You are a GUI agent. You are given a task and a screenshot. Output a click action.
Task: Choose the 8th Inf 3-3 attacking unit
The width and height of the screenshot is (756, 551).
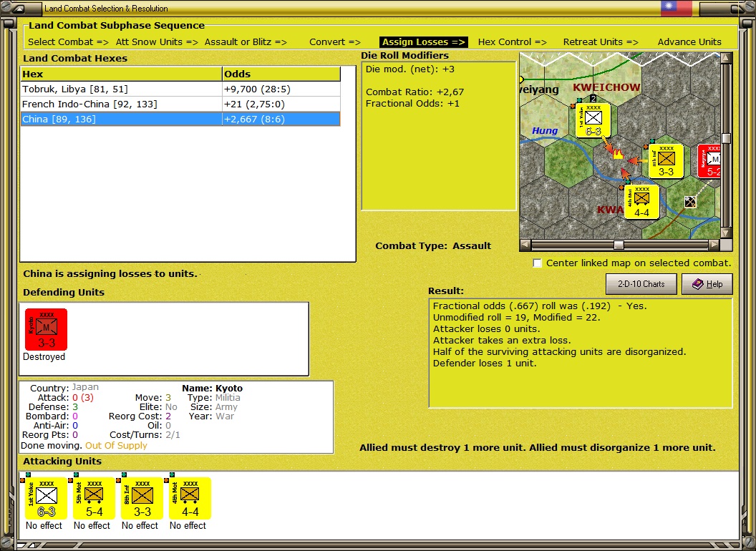[142, 498]
